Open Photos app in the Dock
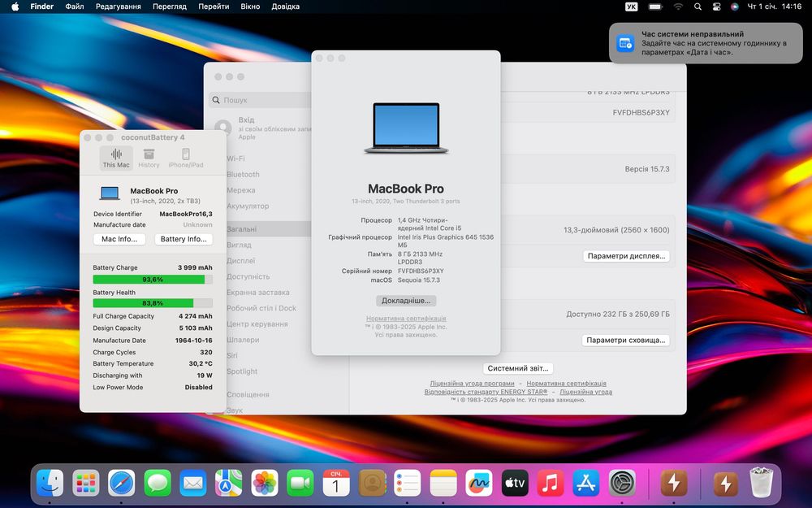 (265, 483)
